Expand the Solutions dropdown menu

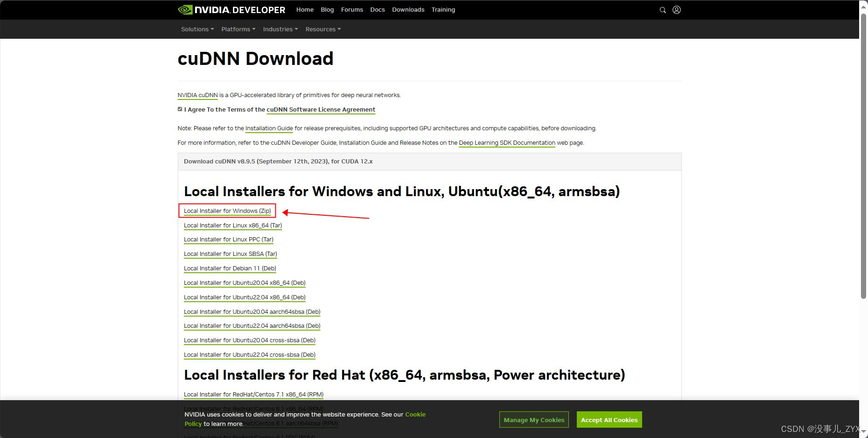197,29
